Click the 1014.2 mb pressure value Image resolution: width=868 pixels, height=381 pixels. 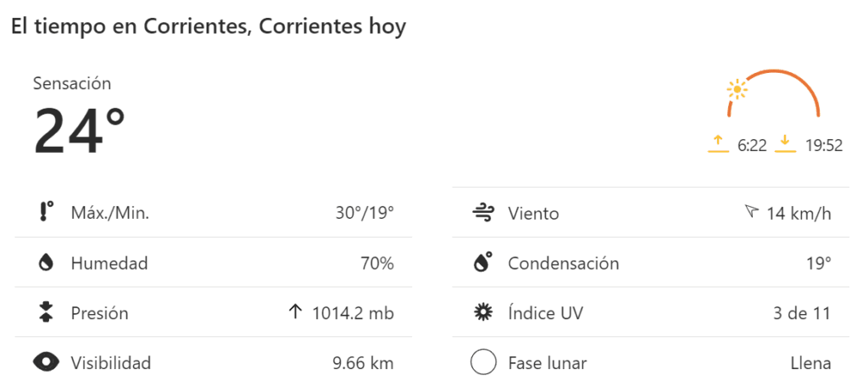(353, 313)
